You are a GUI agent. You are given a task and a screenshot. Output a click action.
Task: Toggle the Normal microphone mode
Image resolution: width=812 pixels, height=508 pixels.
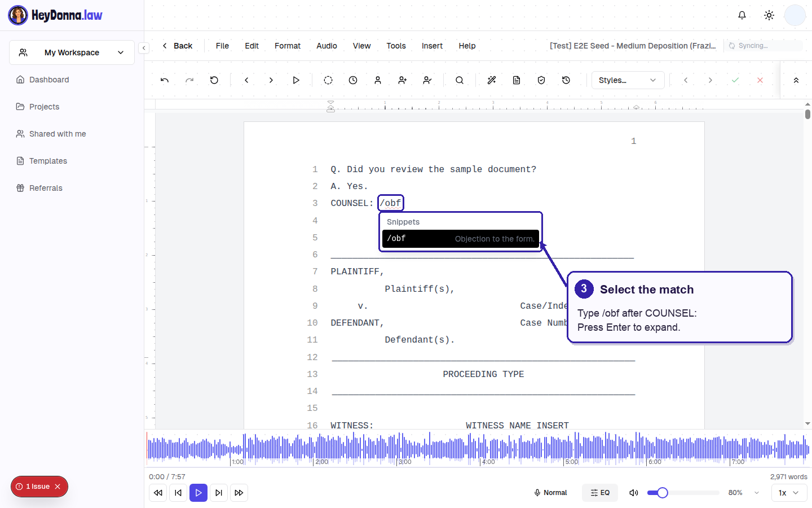click(x=550, y=493)
